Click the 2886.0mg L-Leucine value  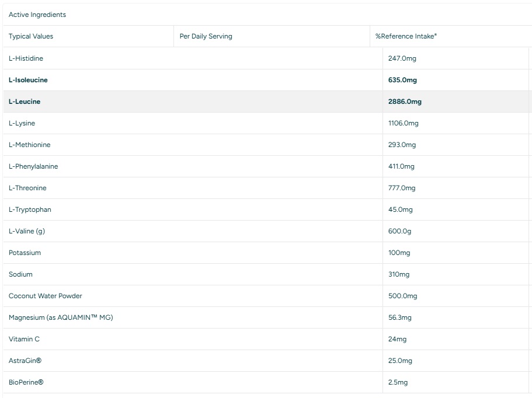(x=405, y=102)
